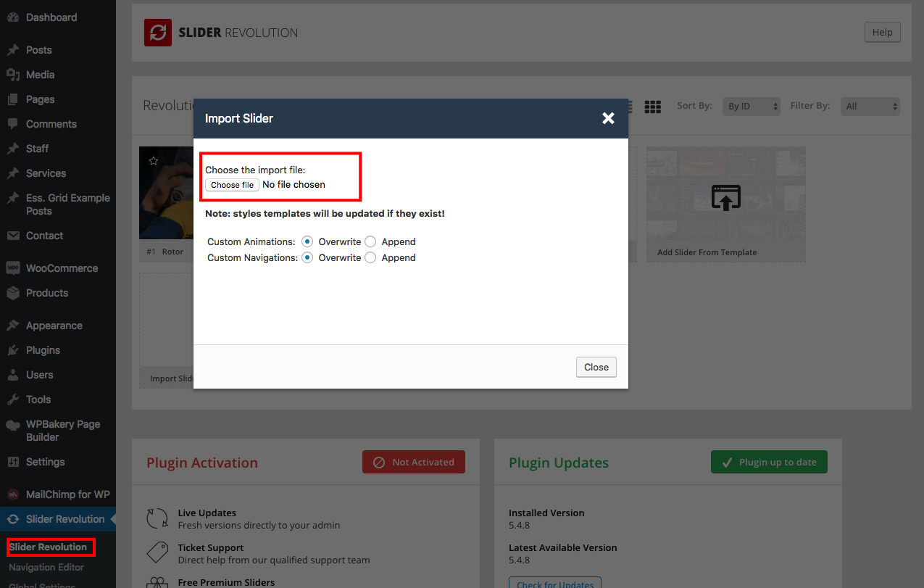Click the "Installed Version" label
The height and width of the screenshot is (588, 924).
546,513
